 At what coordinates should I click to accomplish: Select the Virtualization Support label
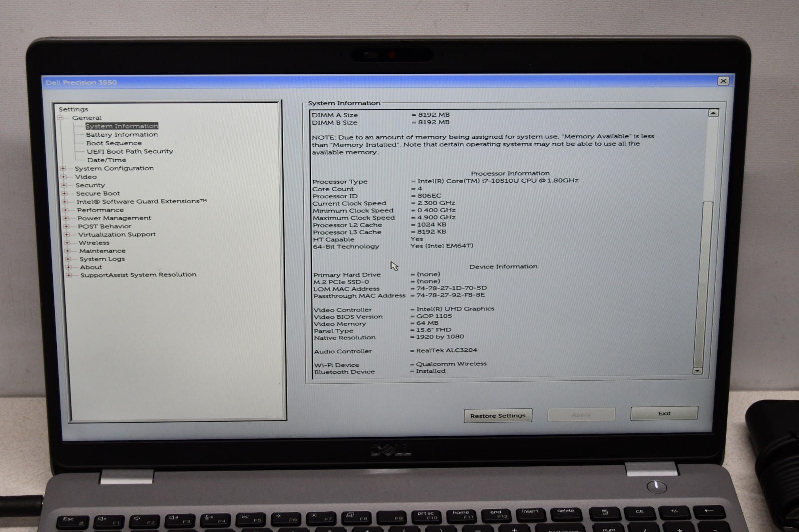[x=117, y=235]
